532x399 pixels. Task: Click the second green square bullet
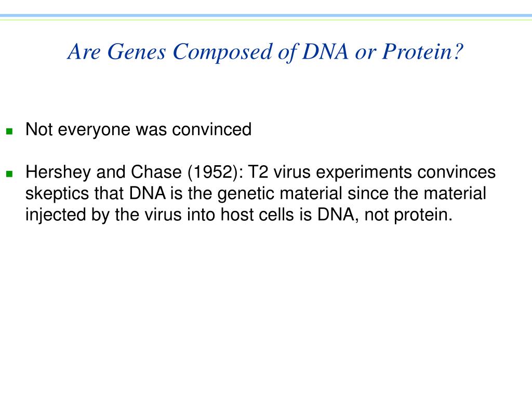[9, 174]
